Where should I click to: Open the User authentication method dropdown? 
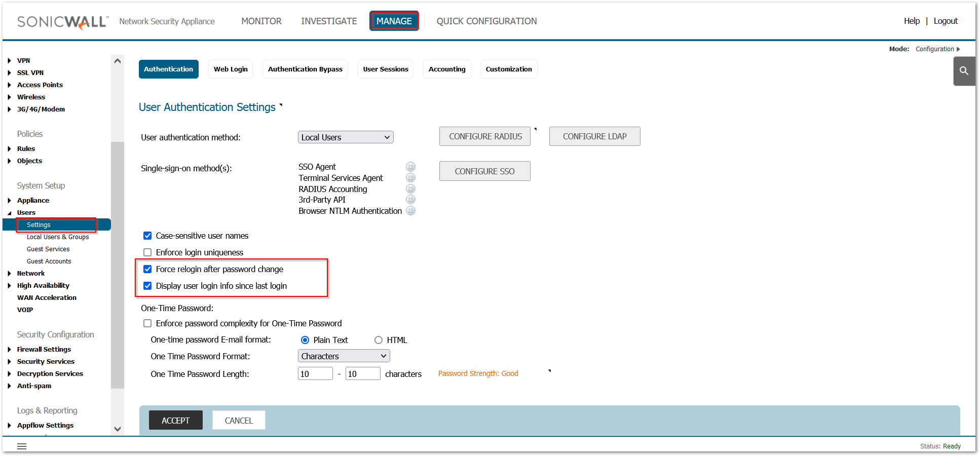(x=346, y=137)
